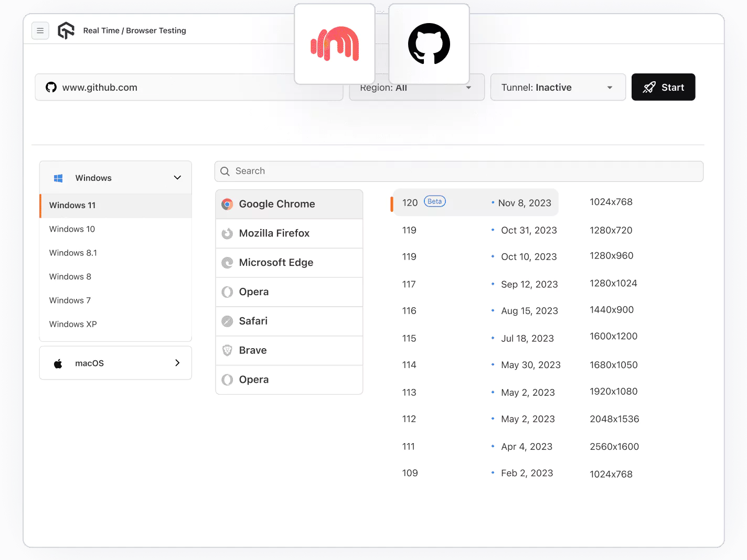Open the Tunnel: Inactive dropdown
The image size is (747, 560).
pyautogui.click(x=558, y=88)
